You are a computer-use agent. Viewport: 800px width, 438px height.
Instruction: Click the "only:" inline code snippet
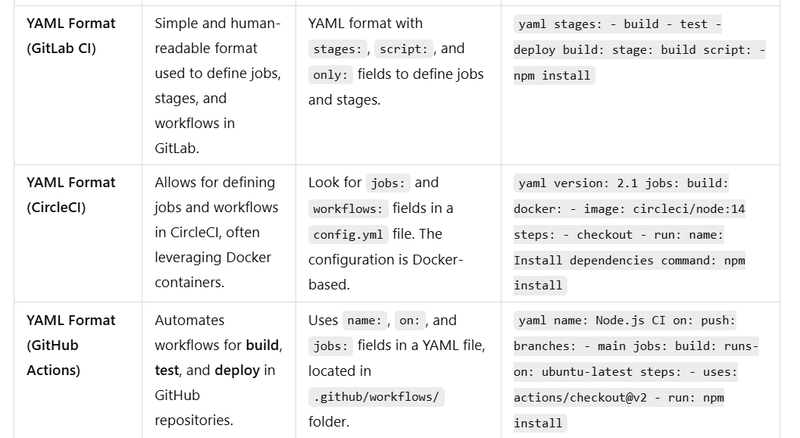tap(331, 75)
